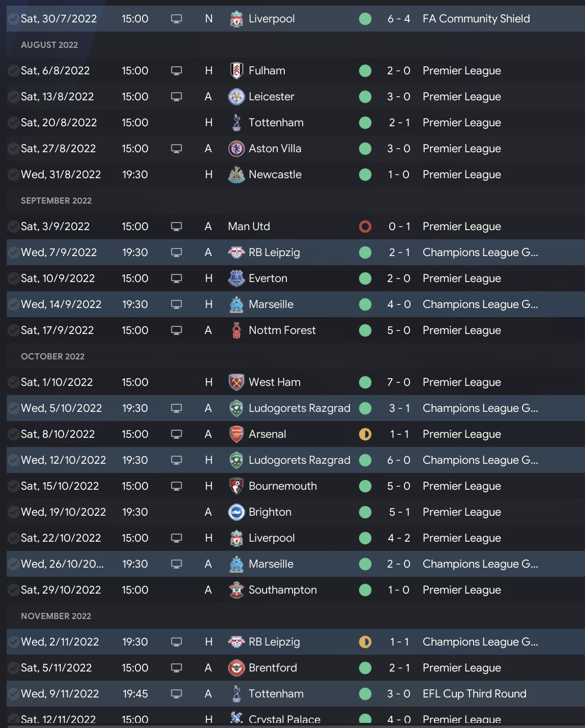Open the Nottm Forest team link
The height and width of the screenshot is (728, 585).
[x=282, y=330]
